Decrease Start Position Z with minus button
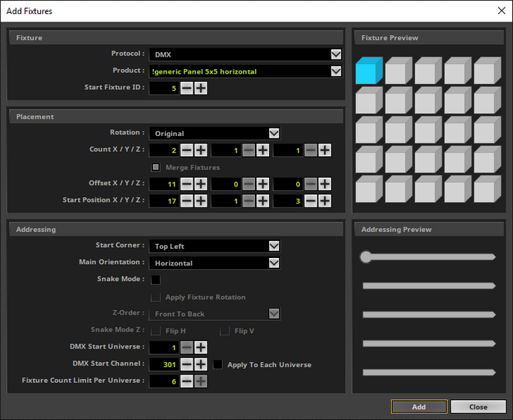This screenshot has height=420, width=513. 311,201
